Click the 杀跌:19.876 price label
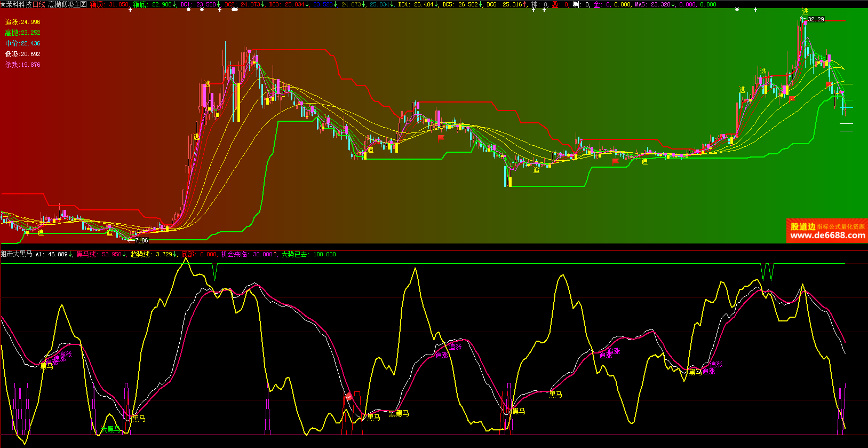 point(22,65)
